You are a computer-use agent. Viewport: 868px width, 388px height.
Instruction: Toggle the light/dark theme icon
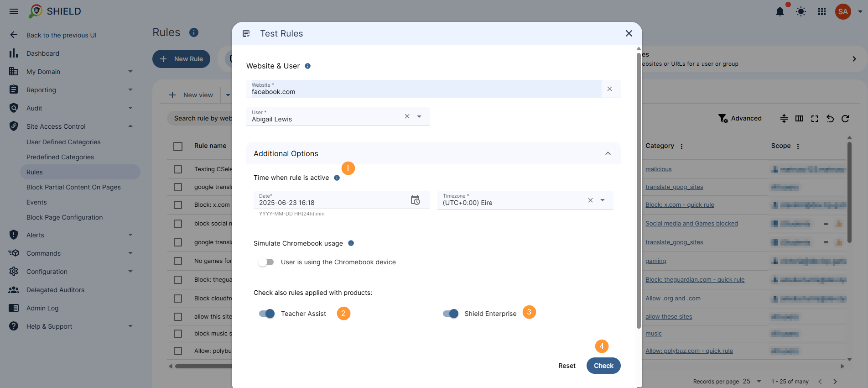coord(801,11)
